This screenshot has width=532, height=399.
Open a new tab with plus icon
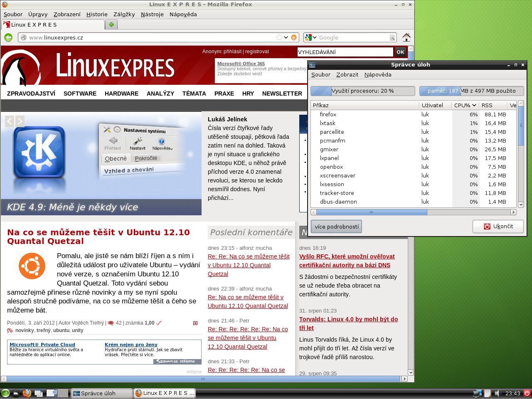point(111,25)
